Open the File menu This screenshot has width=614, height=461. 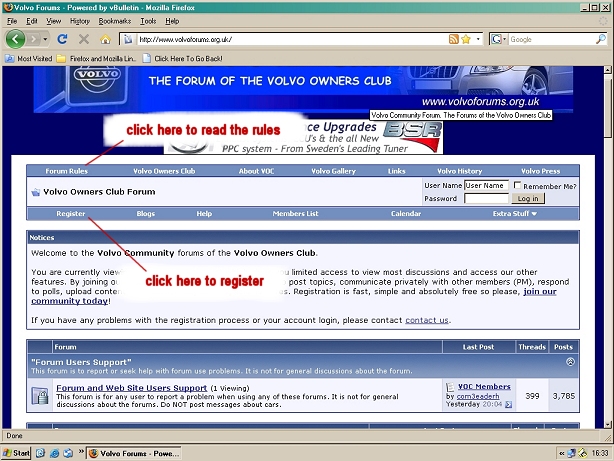point(12,21)
